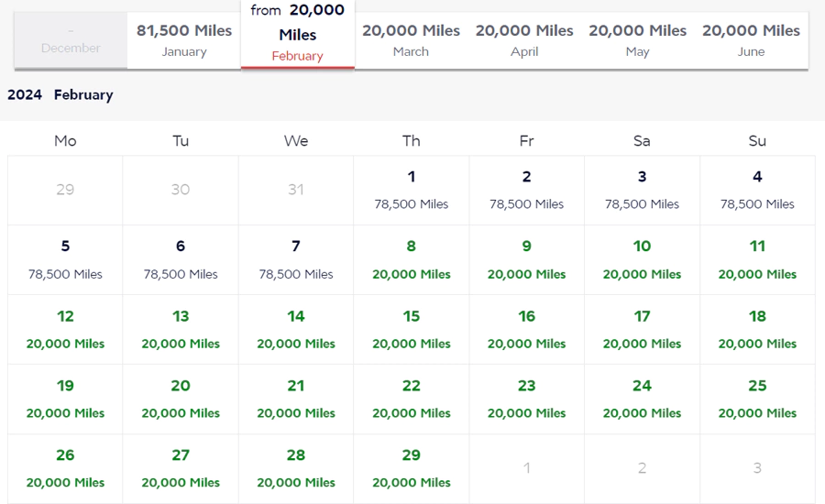Go to the June month tab
The height and width of the screenshot is (504, 825).
point(751,39)
